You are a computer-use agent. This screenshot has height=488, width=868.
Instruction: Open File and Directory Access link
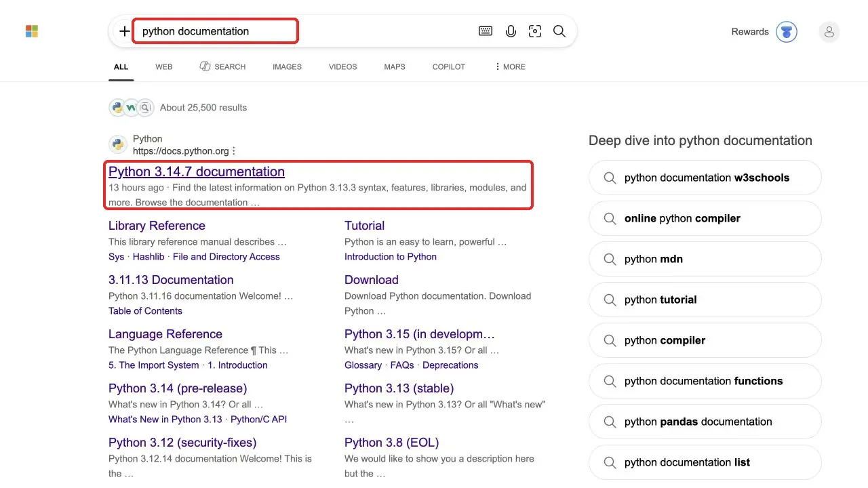pos(226,257)
